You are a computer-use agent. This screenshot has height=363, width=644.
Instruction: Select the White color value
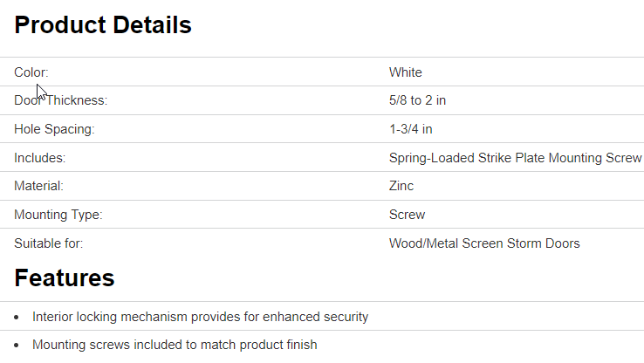406,72
